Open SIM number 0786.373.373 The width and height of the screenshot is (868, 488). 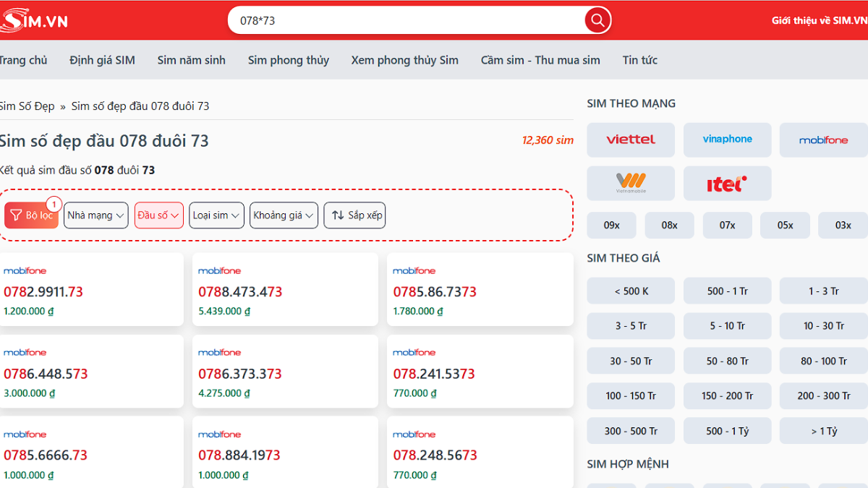tap(240, 374)
